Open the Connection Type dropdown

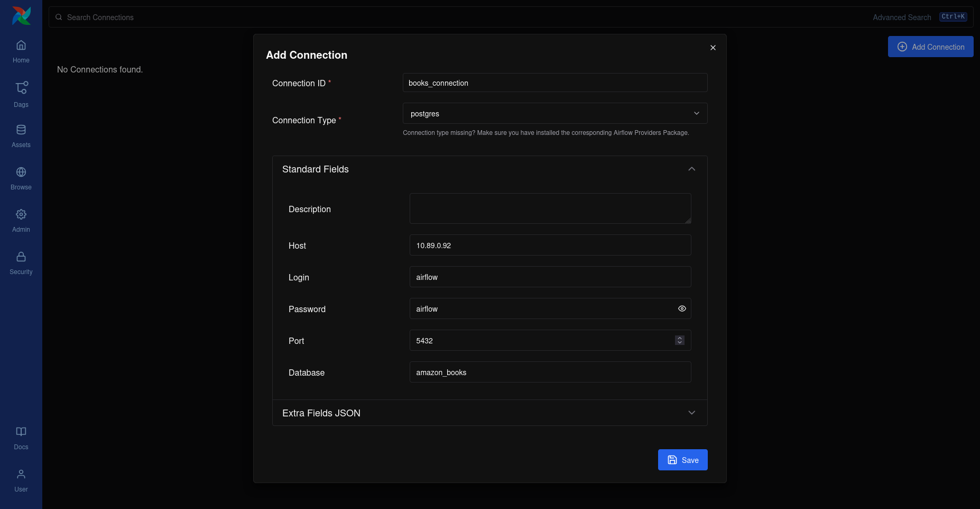555,113
